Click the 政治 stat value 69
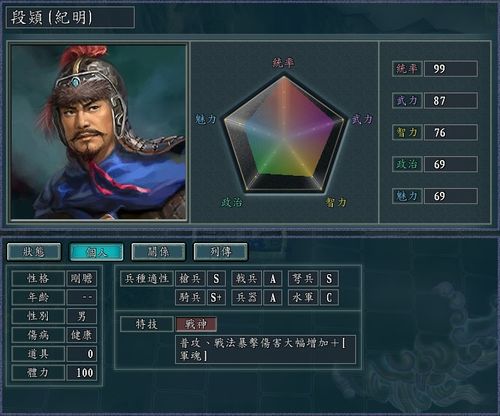Screen dimensions: 500x416 click(451, 164)
